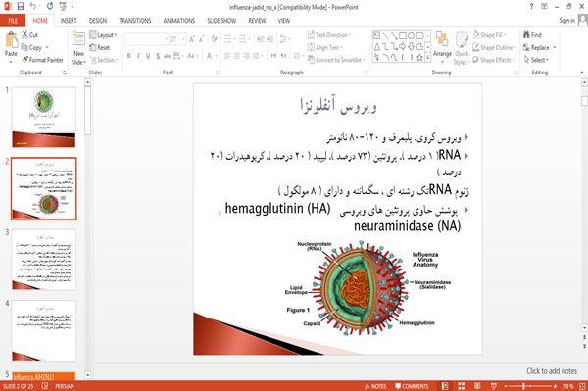
Task: Toggle Underline formatting
Action: [x=148, y=56]
